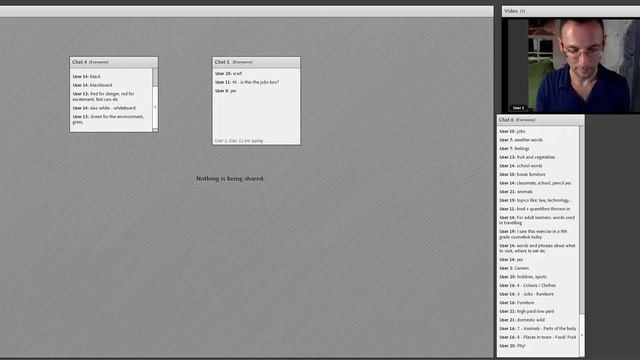Click 'User 10: house furniture' in Chat 6

[522, 174]
